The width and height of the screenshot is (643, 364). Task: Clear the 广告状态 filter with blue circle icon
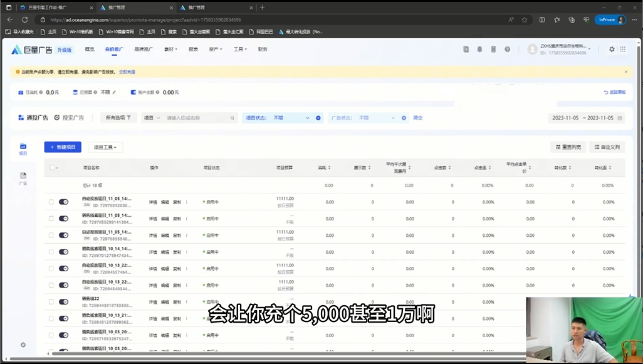(404, 118)
